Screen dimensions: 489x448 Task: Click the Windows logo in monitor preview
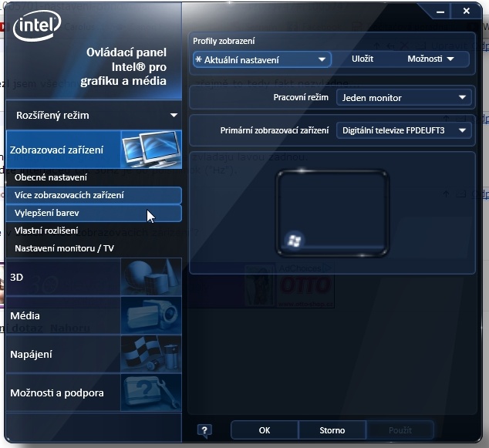pyautogui.click(x=294, y=241)
